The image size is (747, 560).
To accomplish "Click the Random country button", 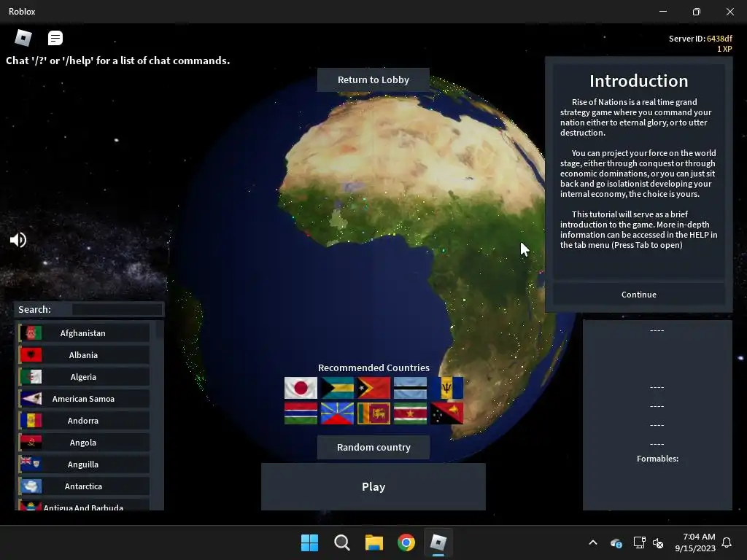I will point(373,447).
